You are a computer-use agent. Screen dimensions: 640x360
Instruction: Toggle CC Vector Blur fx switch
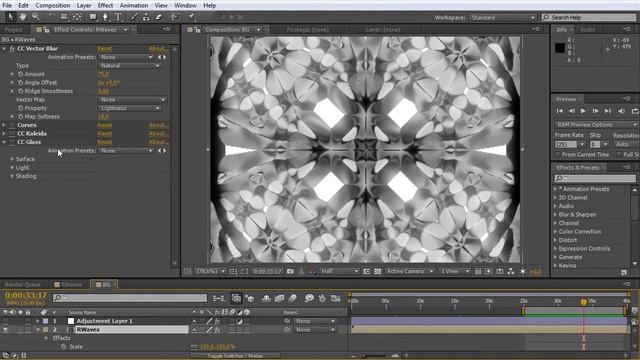tap(12, 49)
